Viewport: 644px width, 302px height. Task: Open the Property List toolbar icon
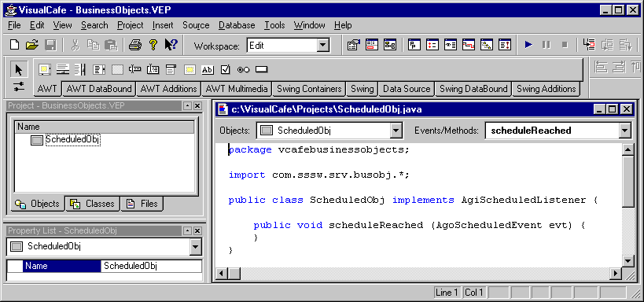point(353,45)
